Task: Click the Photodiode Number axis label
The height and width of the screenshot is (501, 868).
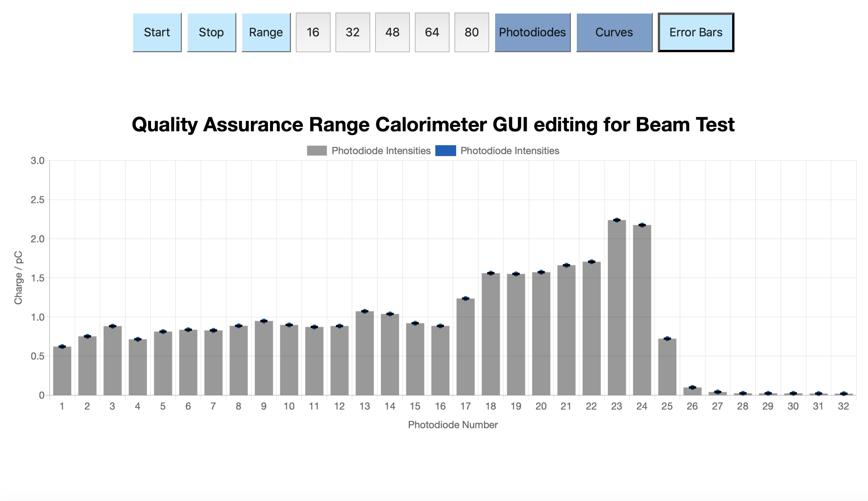Action: pos(453,425)
